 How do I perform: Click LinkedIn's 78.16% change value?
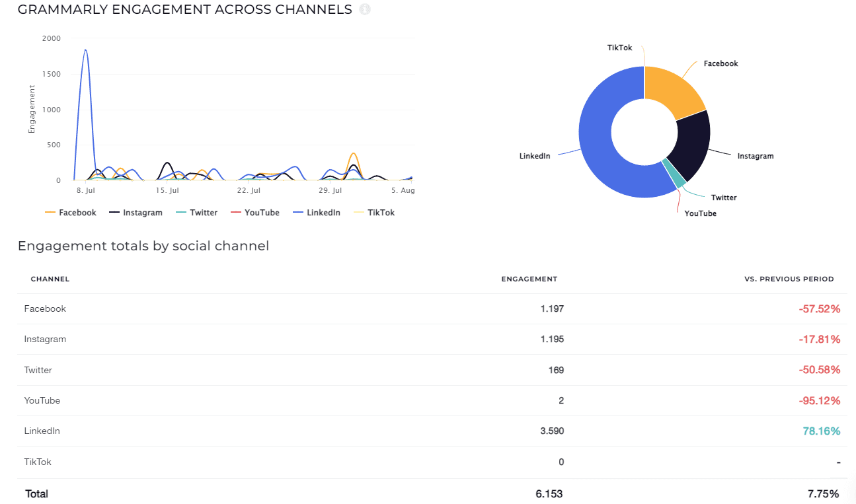(822, 431)
